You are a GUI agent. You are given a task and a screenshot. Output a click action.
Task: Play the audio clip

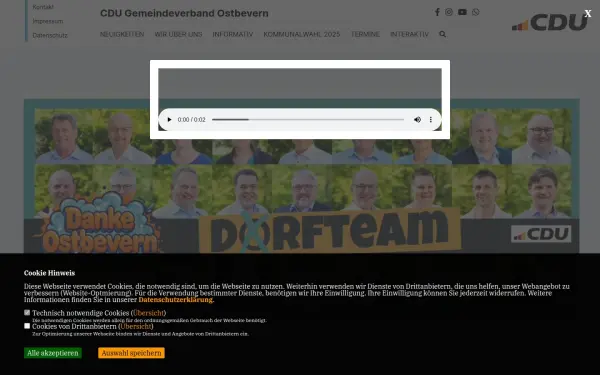(169, 120)
